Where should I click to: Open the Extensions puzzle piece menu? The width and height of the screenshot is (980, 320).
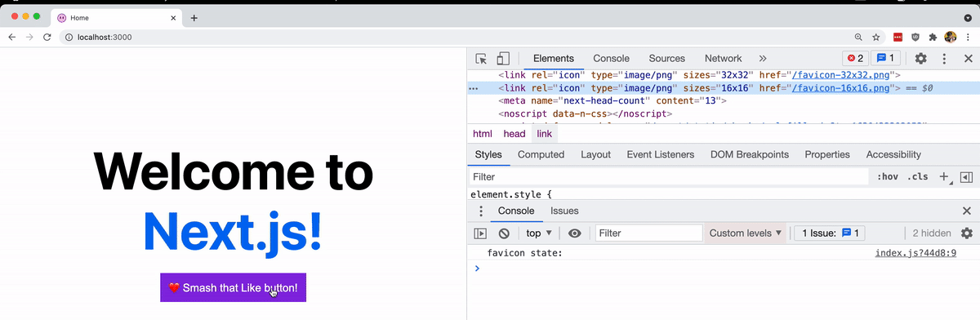[933, 37]
